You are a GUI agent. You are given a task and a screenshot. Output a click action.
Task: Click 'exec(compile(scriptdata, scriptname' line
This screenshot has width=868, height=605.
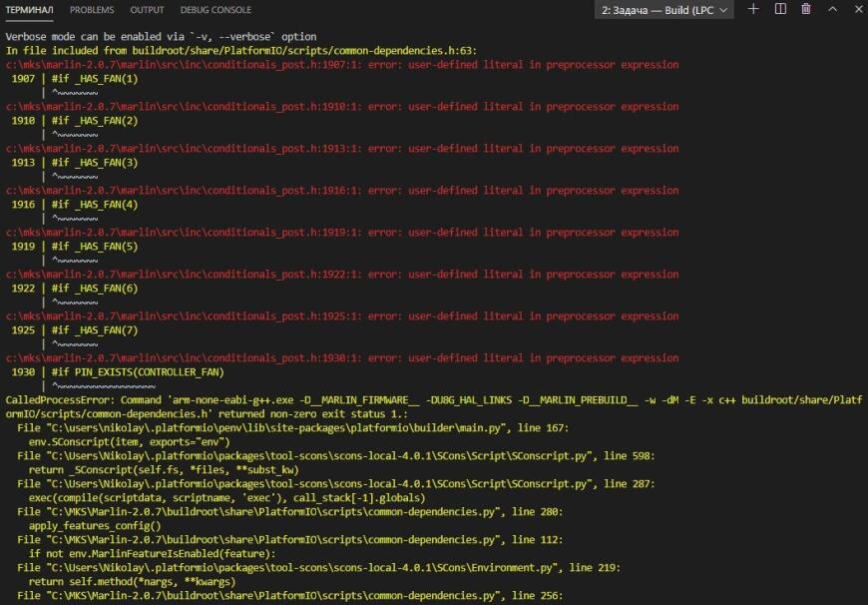(226, 498)
